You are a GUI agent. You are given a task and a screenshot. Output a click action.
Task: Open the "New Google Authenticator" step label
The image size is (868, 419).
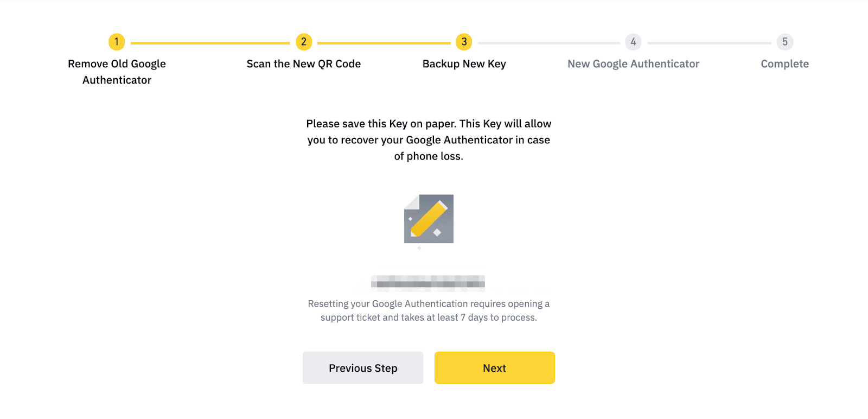633,64
